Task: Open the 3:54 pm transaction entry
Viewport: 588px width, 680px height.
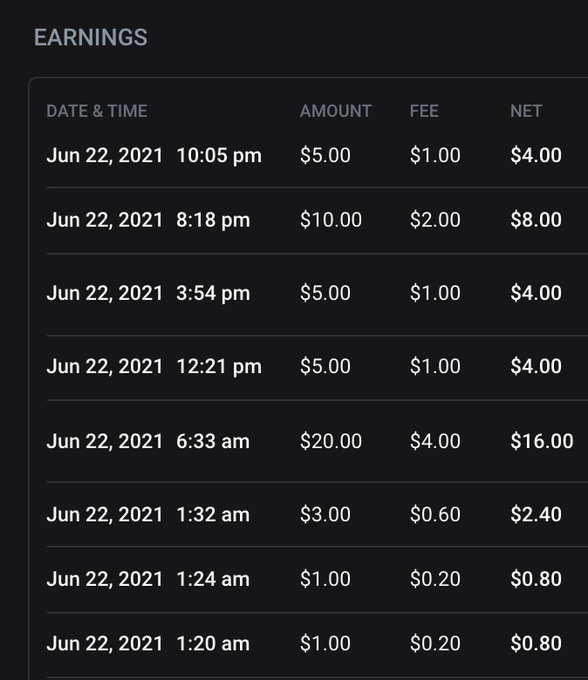Action: [x=317, y=294]
